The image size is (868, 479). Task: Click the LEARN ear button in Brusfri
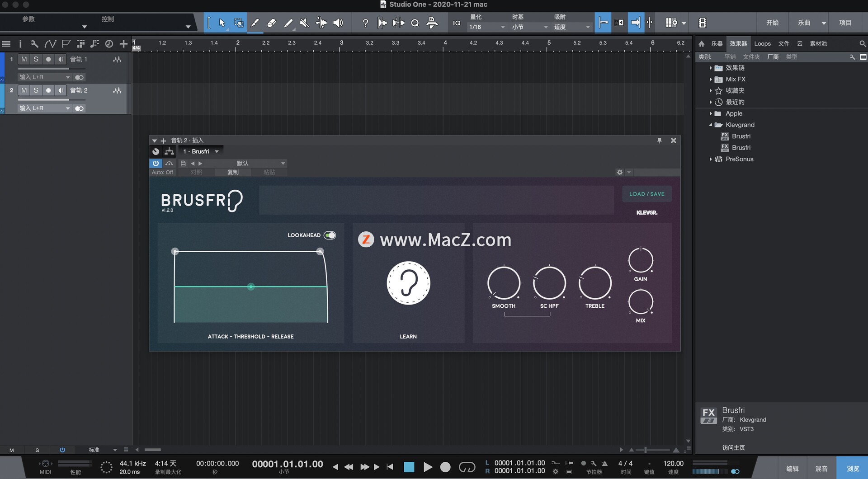(x=408, y=283)
